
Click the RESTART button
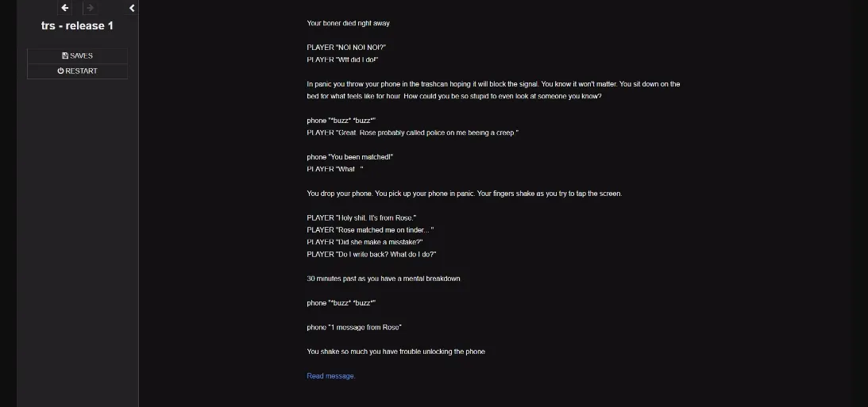(77, 71)
